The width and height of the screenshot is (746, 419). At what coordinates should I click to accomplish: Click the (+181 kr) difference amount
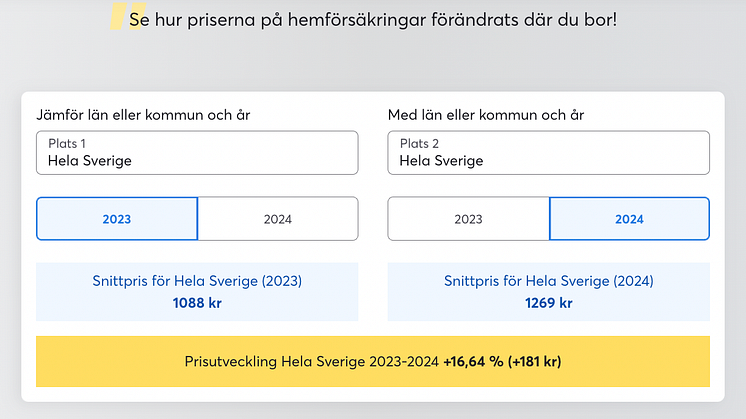(538, 361)
